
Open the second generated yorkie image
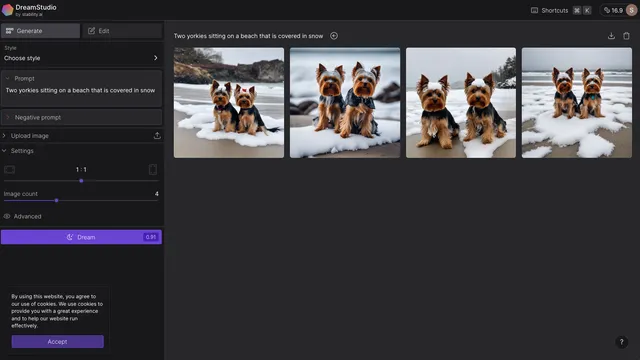coord(345,103)
